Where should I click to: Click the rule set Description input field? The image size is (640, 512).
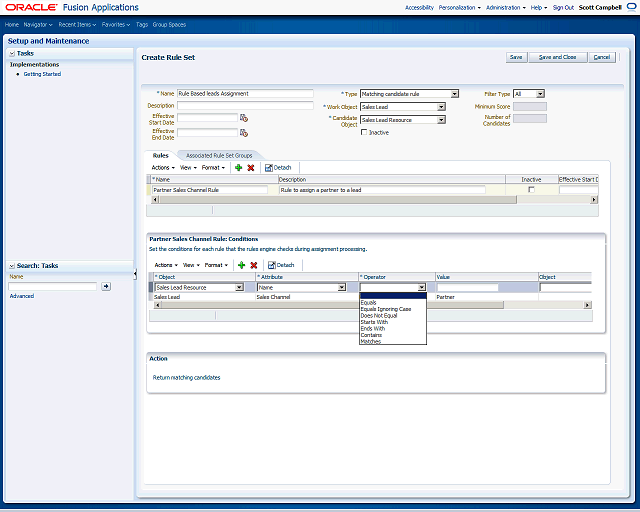click(x=245, y=105)
